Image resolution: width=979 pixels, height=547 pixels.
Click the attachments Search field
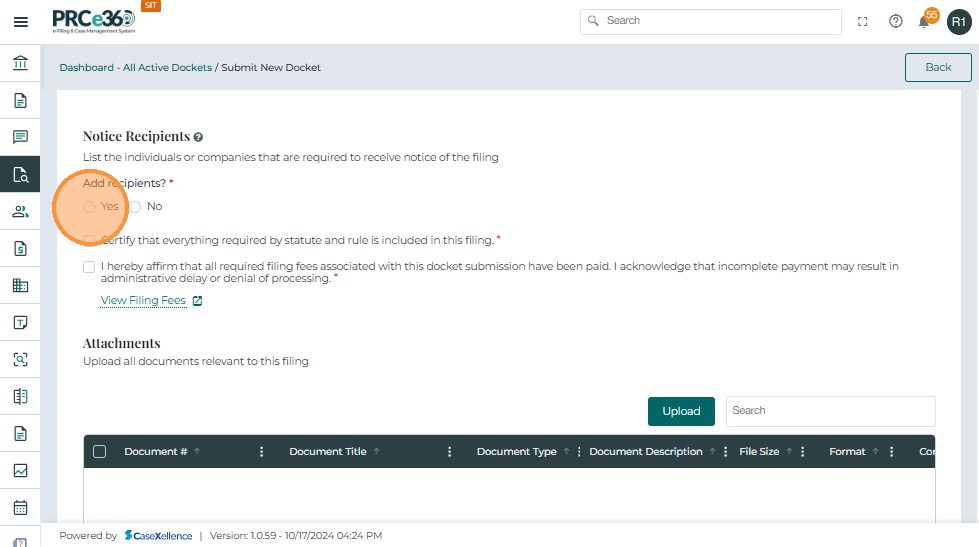[830, 411]
